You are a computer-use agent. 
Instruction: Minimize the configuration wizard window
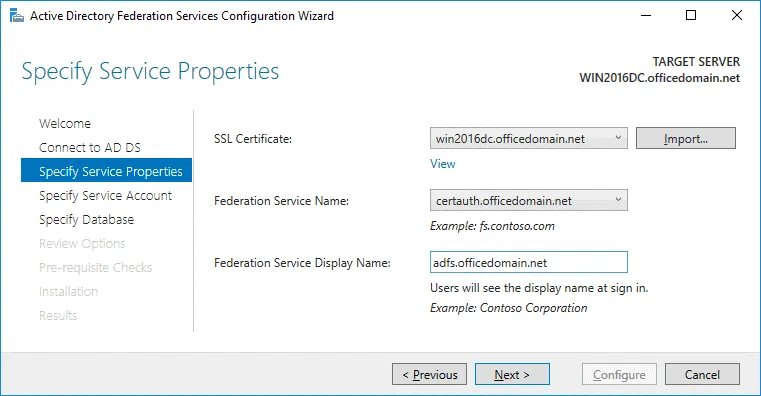[646, 16]
